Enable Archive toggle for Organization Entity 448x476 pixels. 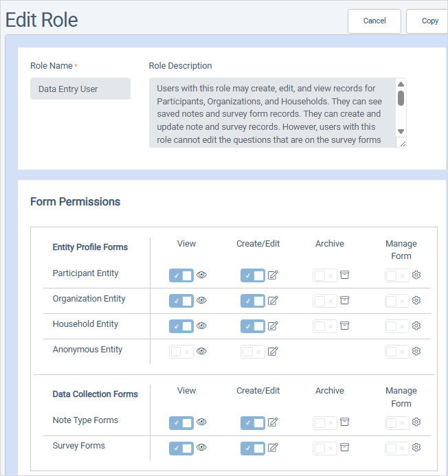click(x=324, y=301)
